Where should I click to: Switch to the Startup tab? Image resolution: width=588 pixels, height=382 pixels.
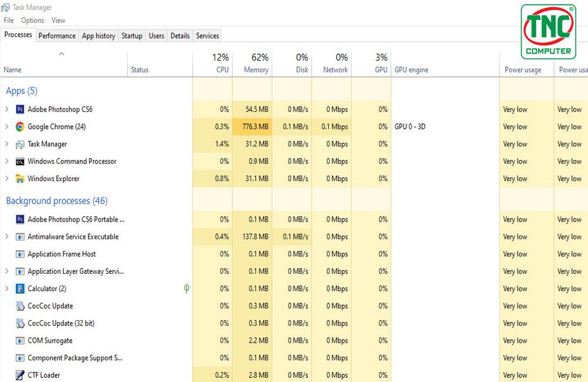tap(132, 36)
